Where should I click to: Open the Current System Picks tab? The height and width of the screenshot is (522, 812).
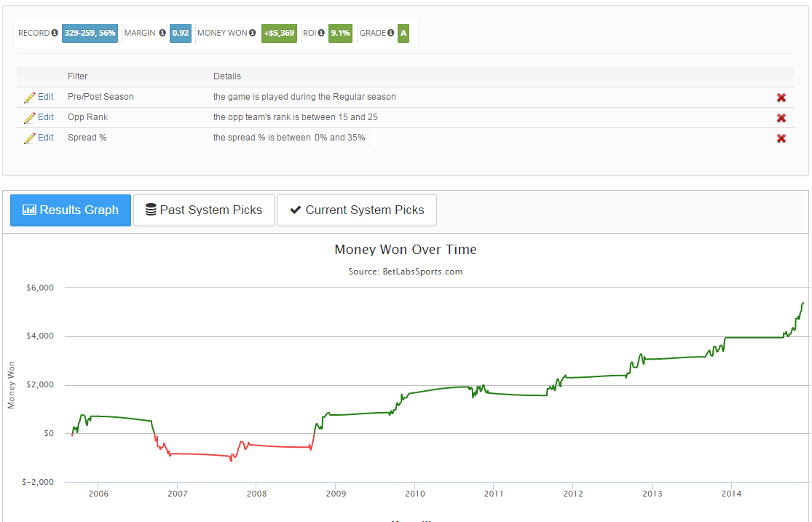click(356, 210)
